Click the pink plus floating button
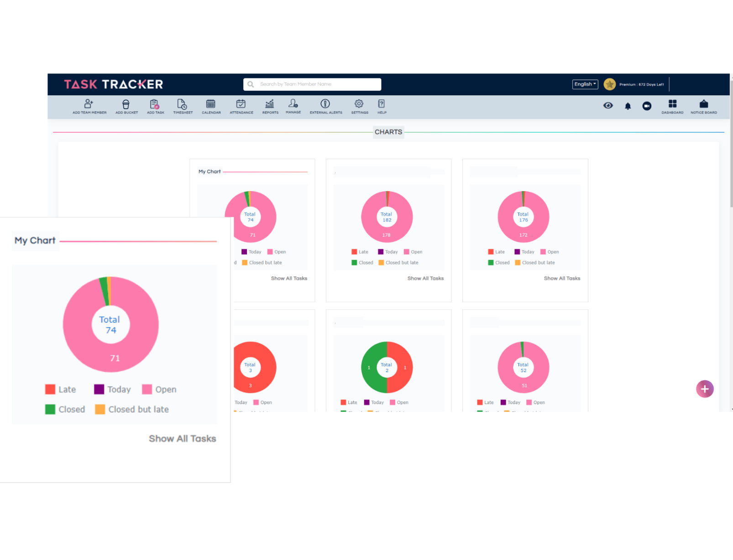This screenshot has width=733, height=560. click(705, 389)
